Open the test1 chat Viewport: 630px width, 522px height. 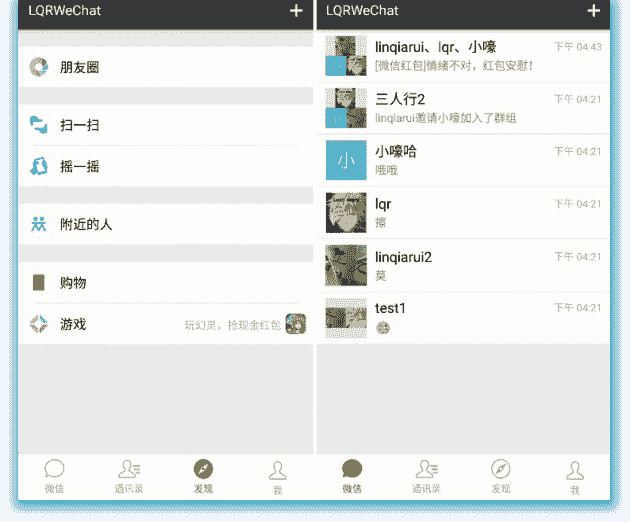pos(460,316)
